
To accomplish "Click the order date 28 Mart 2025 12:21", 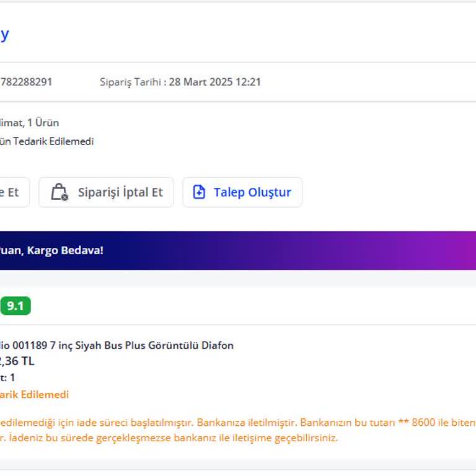I will [214, 82].
